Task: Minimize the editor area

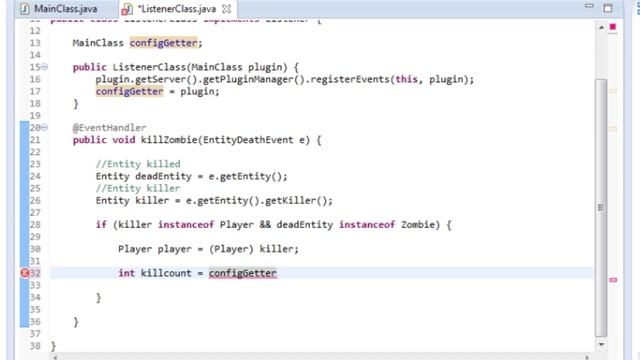Action: pyautogui.click(x=589, y=6)
